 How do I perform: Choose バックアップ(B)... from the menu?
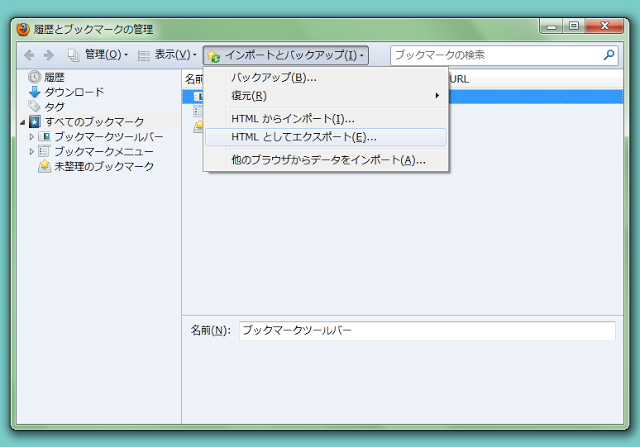[x=326, y=78]
